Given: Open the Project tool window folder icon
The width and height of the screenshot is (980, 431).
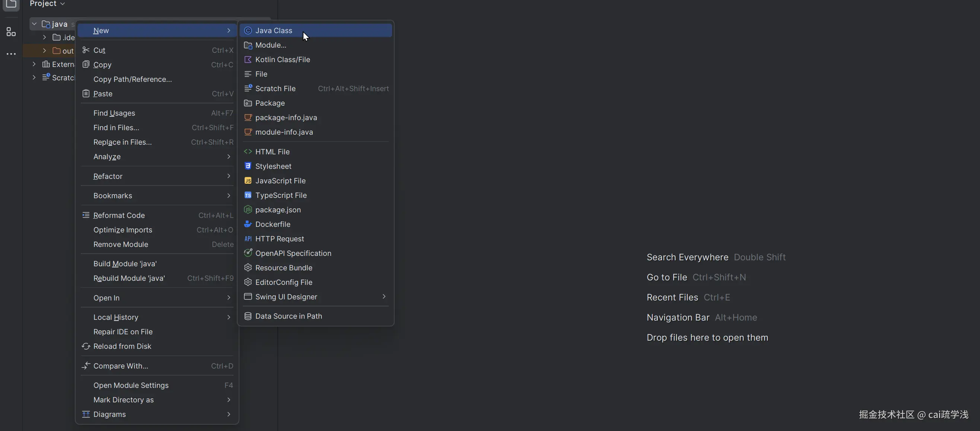Looking at the screenshot, I should pos(11,4).
